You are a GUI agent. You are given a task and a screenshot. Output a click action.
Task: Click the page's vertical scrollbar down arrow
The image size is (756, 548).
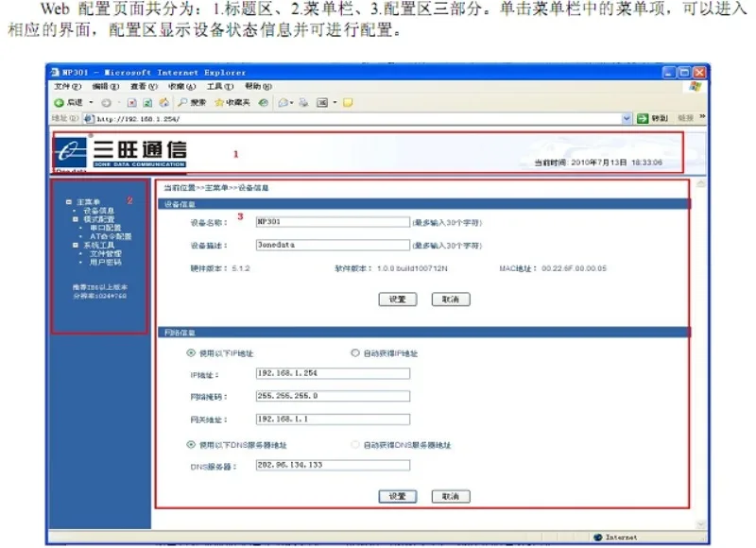[x=700, y=524]
